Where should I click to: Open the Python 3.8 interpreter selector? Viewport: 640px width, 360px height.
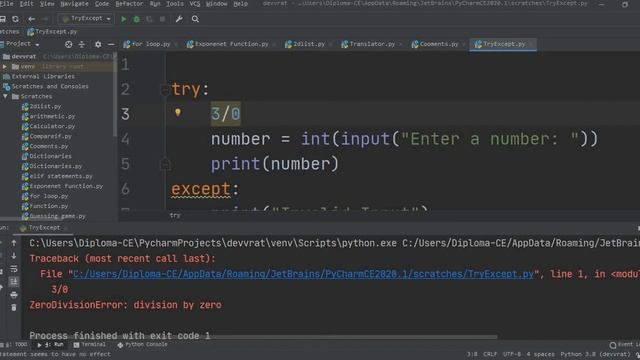coord(595,354)
